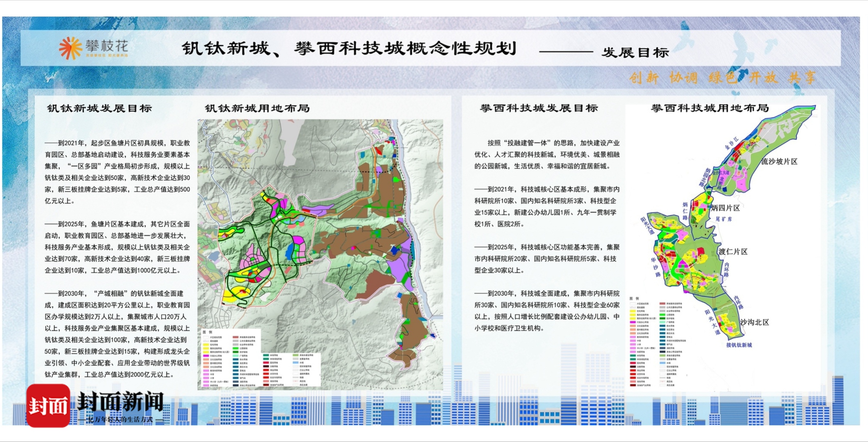Click the red 封面 logo badge
868x442 pixels.
pyautogui.click(x=48, y=405)
